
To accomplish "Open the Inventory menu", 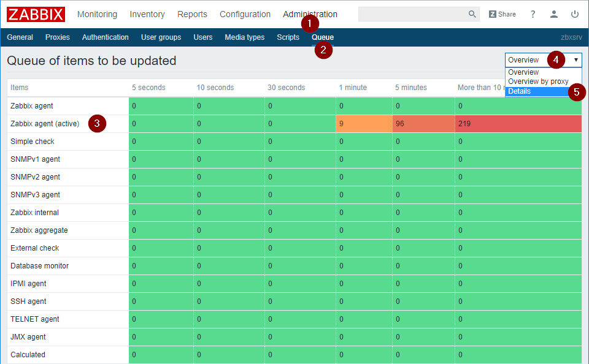I will tap(147, 14).
